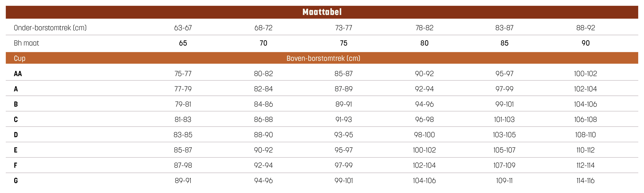This screenshot has width=644, height=193.
Task: Choose bra size 75
Action: pos(344,43)
